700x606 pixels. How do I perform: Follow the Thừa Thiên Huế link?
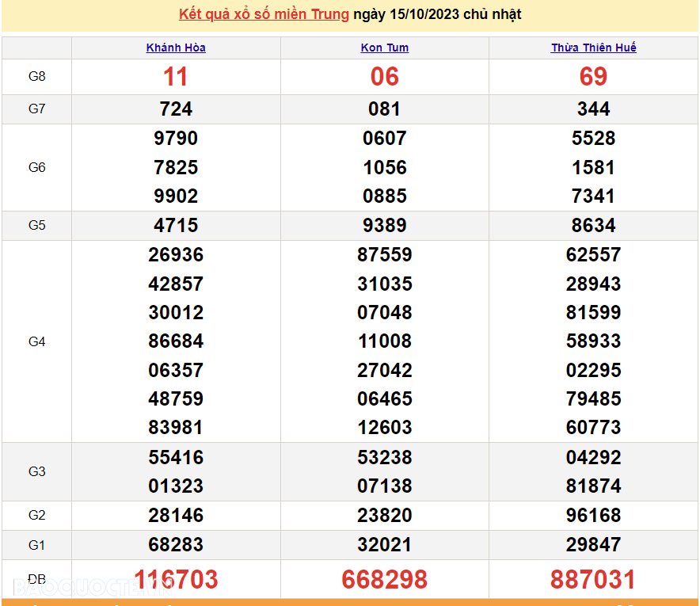click(593, 48)
